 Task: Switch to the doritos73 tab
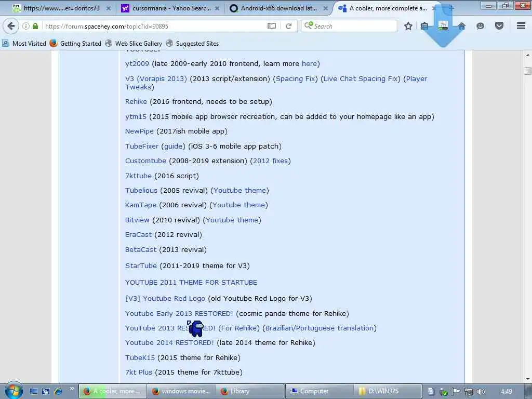point(61,8)
